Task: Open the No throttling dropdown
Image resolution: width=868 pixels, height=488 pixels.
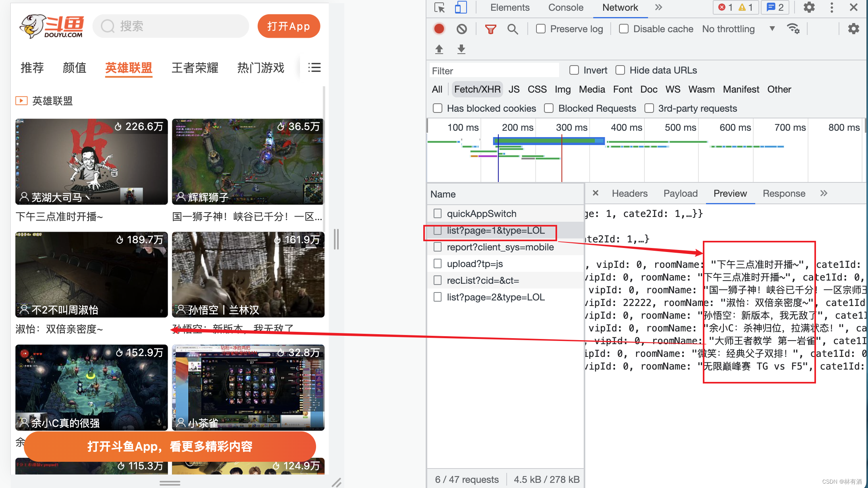Action: click(738, 29)
